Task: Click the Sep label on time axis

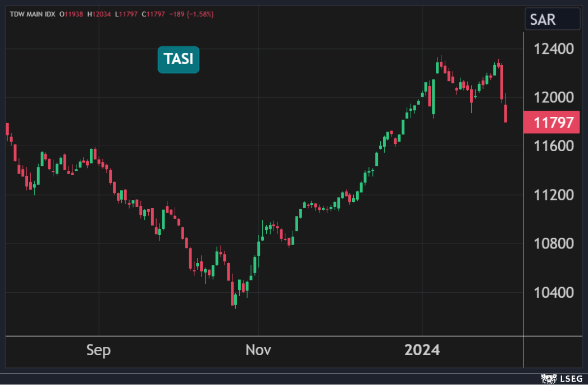Action: (98, 351)
